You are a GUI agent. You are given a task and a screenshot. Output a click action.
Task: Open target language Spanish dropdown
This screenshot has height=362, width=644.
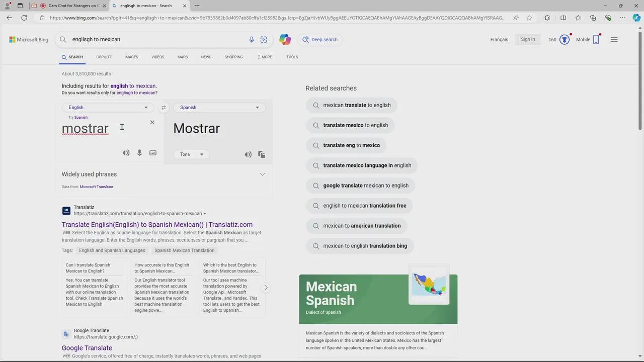point(219,107)
